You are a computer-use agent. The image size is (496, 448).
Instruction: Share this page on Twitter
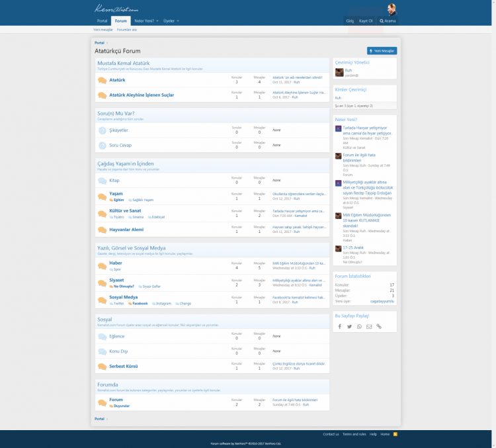click(x=350, y=326)
